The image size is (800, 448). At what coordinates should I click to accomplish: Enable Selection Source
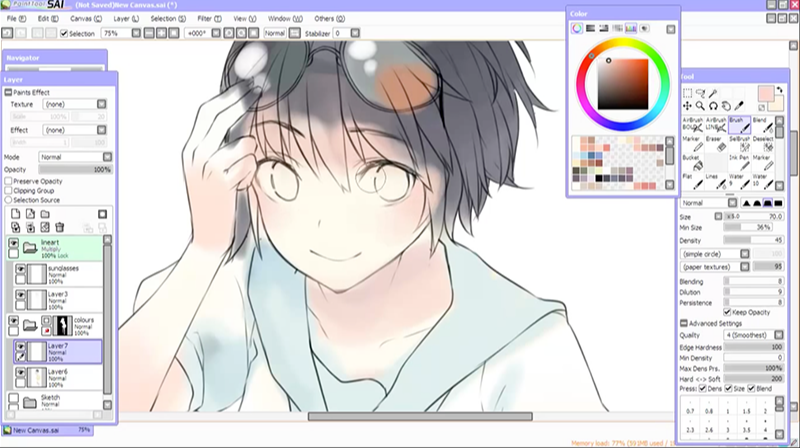tap(8, 200)
